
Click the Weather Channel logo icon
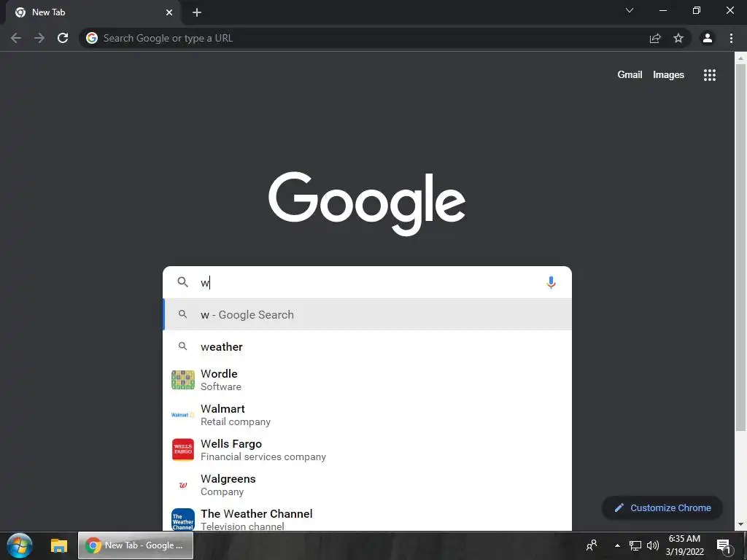183,519
